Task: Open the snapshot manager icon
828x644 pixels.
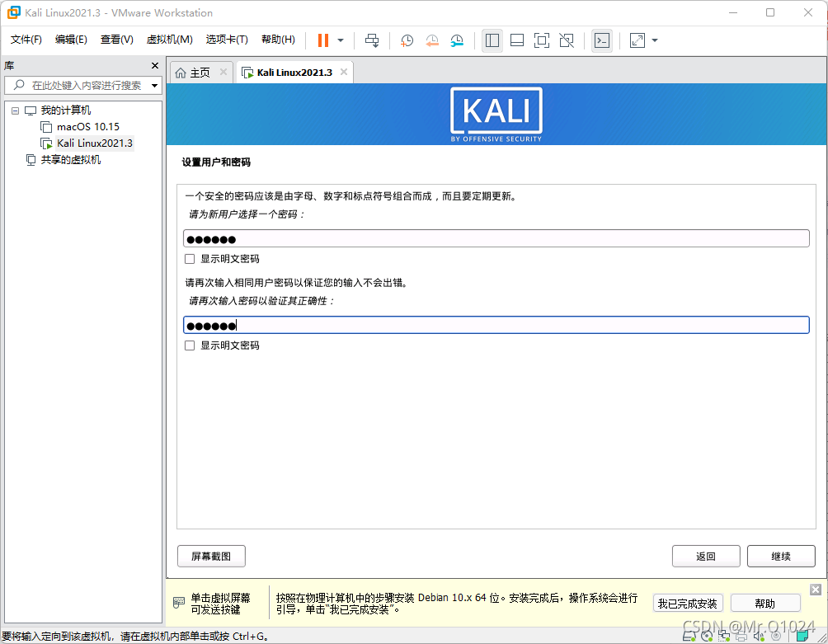Action: 457,40
